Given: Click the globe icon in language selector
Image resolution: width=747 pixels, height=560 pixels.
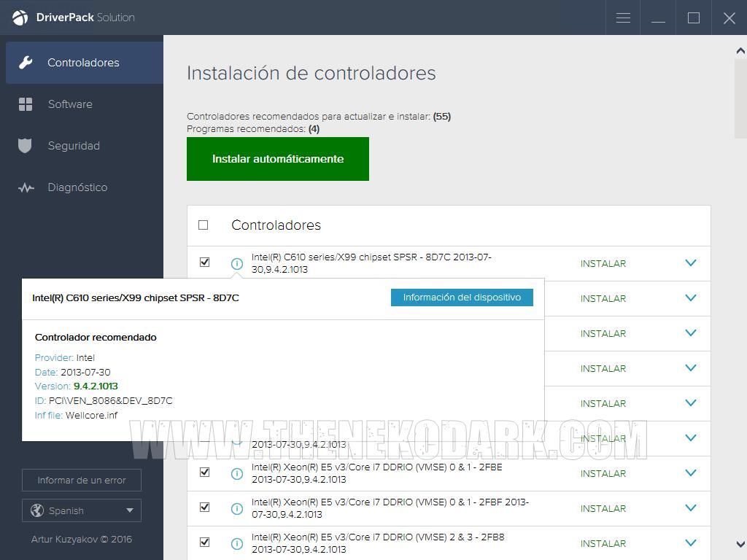Looking at the screenshot, I should click(37, 510).
